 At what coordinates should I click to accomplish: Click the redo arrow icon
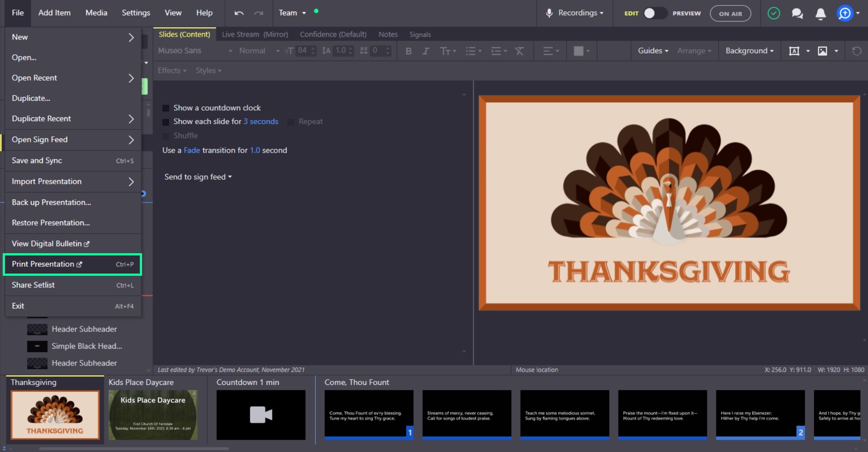tap(258, 13)
